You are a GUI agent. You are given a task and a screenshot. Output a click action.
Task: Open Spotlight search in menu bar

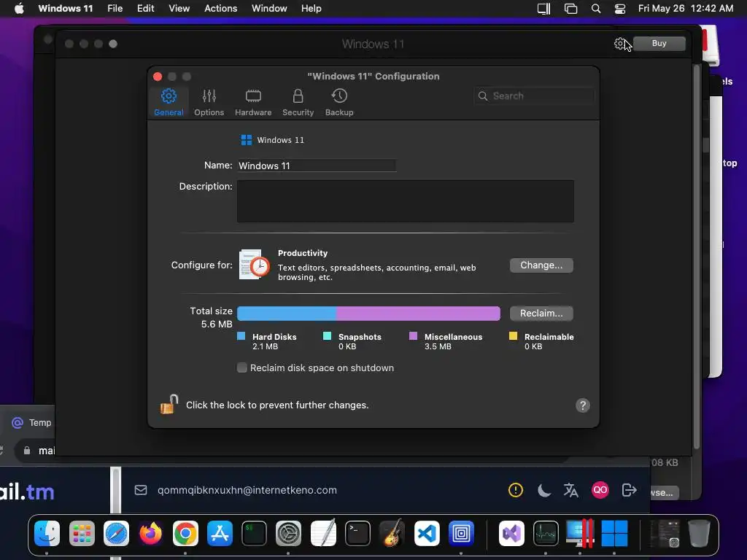(596, 9)
